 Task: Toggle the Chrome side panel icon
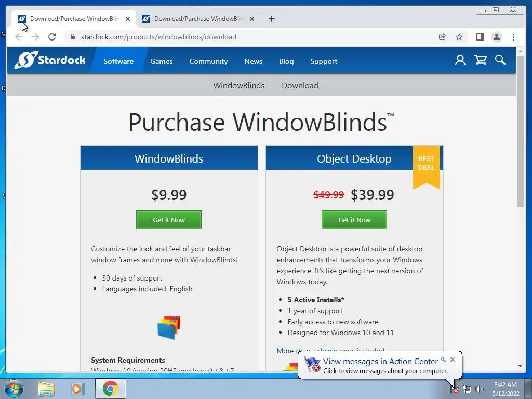[480, 37]
